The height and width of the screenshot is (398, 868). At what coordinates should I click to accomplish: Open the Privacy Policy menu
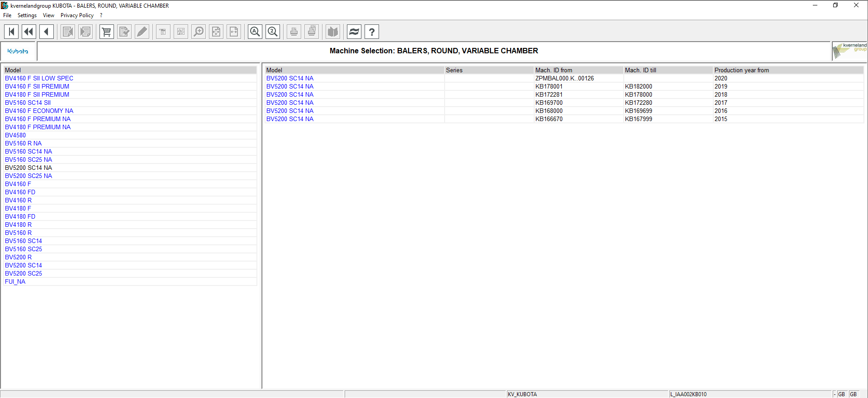tap(77, 15)
